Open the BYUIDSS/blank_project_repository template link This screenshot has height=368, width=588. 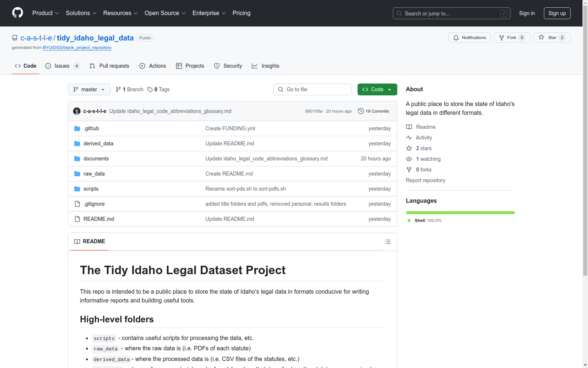(x=77, y=47)
